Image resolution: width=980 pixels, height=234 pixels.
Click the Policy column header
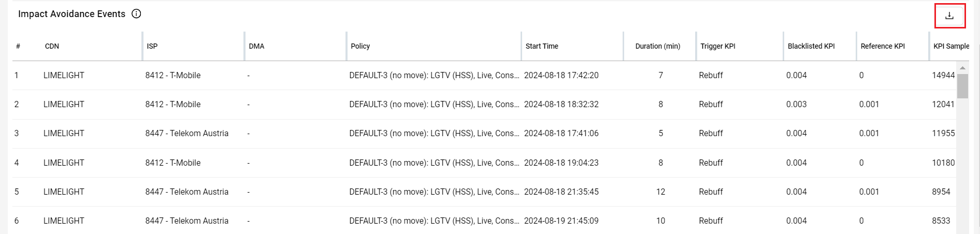(x=360, y=46)
